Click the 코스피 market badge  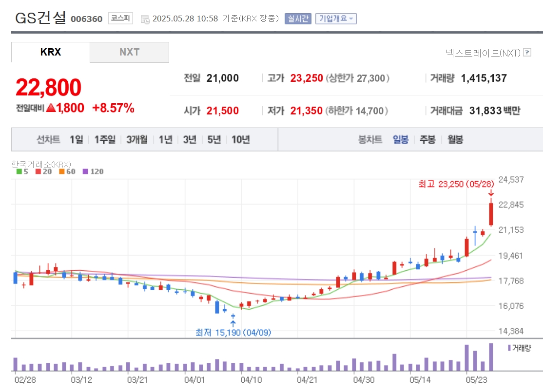[120, 18]
